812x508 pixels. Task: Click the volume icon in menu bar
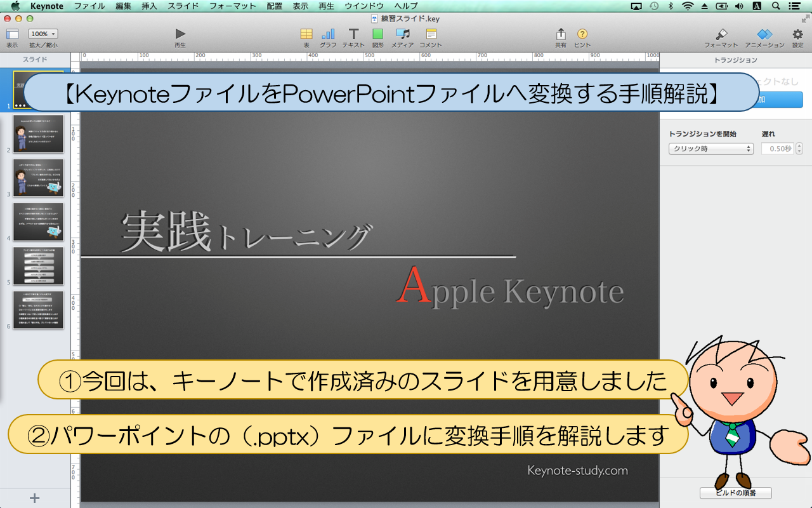click(739, 6)
